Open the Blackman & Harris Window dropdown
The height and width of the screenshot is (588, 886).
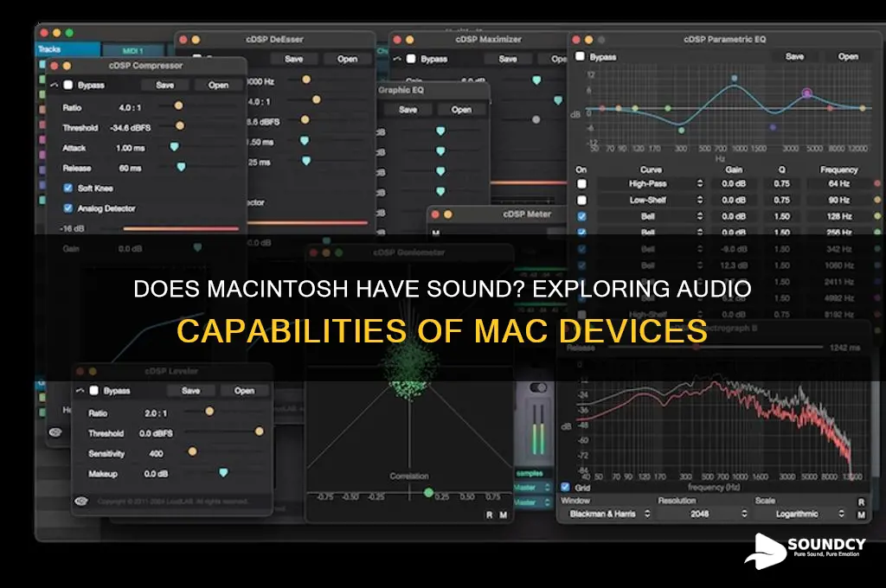click(x=607, y=514)
